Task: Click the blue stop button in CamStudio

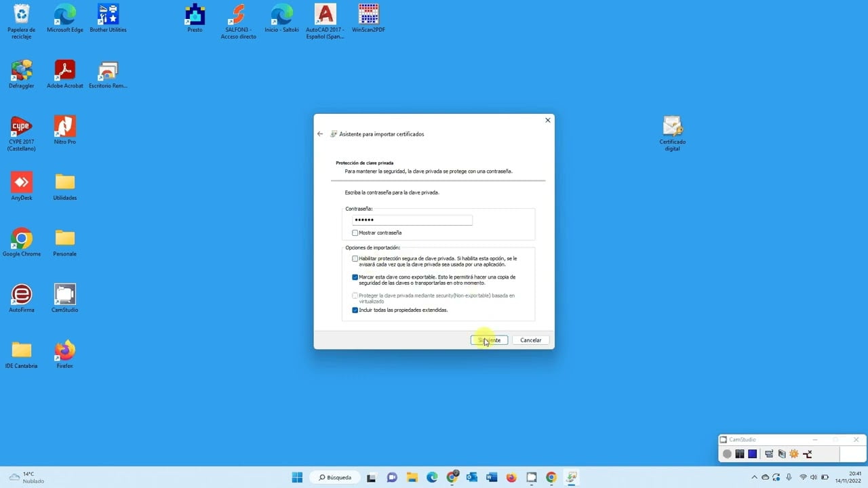Action: 752,453
